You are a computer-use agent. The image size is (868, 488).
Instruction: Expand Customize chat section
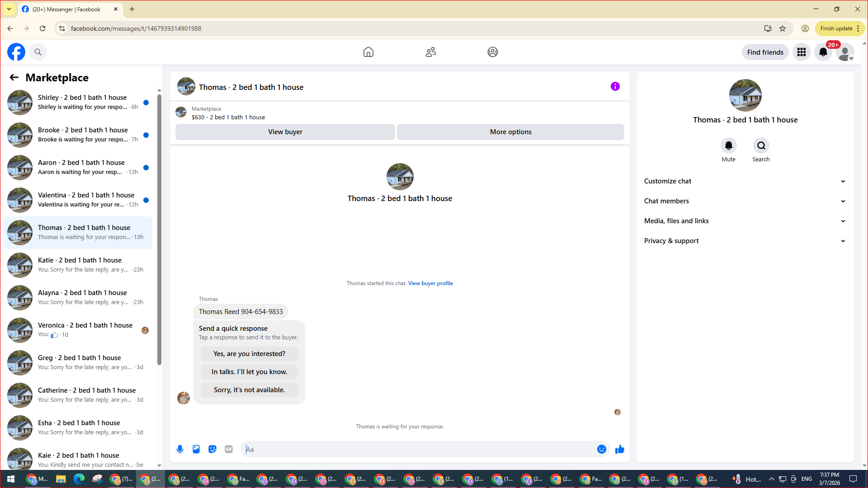(745, 181)
